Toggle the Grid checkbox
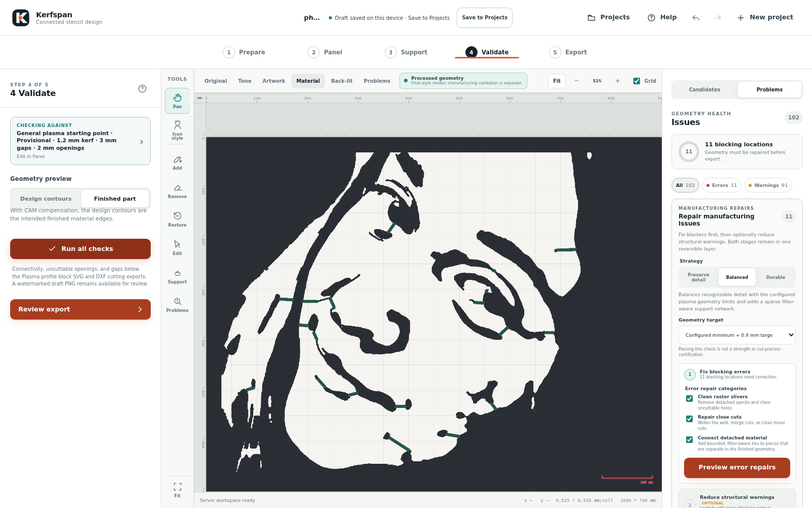812x508 pixels. 636,81
